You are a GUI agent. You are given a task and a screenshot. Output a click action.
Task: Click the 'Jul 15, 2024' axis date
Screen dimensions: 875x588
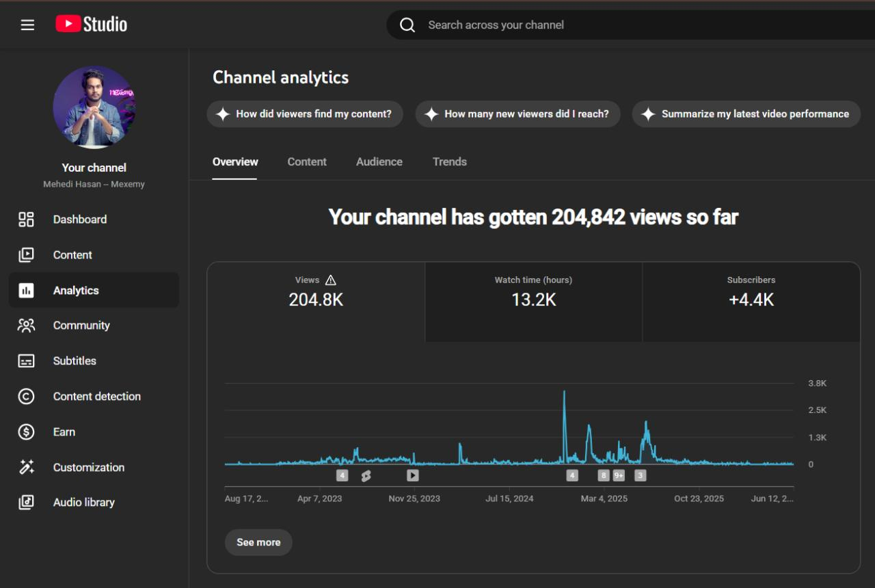[x=510, y=499]
